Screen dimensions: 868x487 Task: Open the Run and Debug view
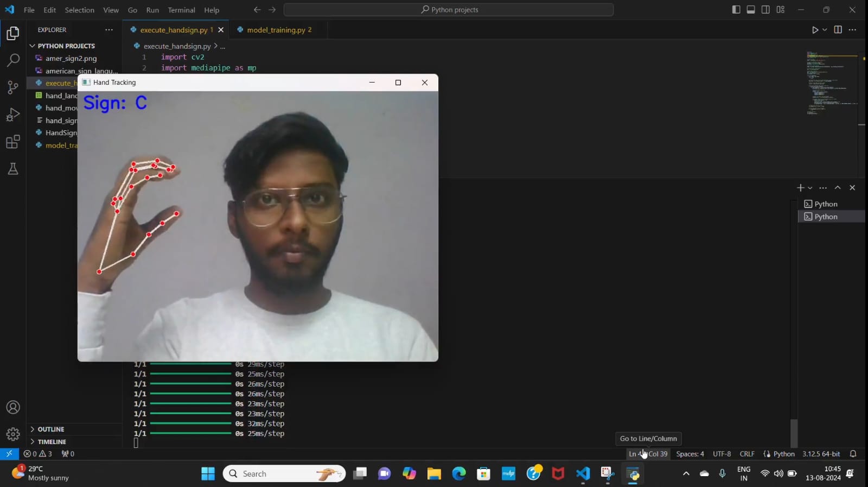tap(13, 115)
